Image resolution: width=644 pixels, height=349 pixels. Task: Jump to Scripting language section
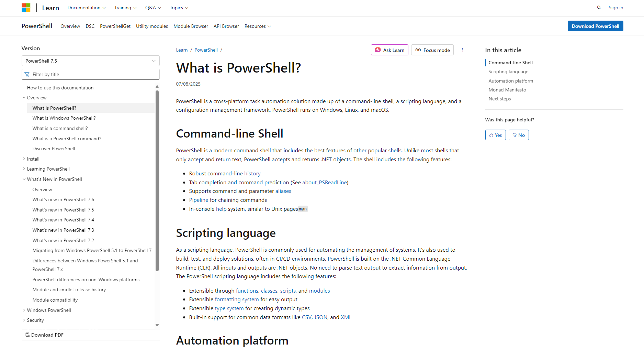coord(508,72)
